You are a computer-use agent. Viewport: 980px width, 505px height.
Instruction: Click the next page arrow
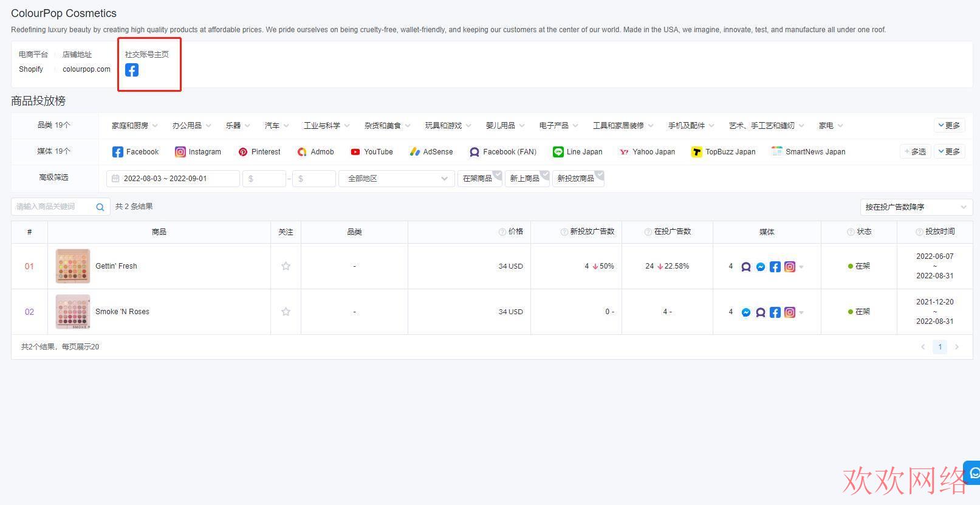click(x=957, y=347)
